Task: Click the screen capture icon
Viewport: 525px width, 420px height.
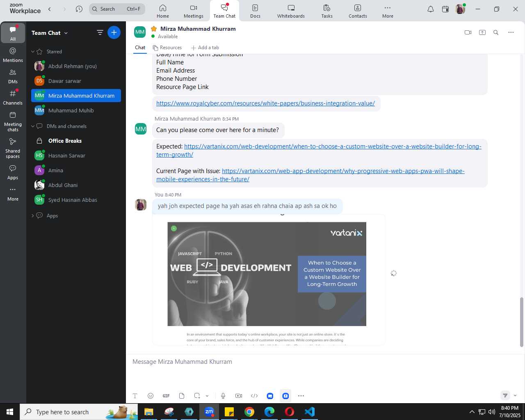Action: (197, 396)
